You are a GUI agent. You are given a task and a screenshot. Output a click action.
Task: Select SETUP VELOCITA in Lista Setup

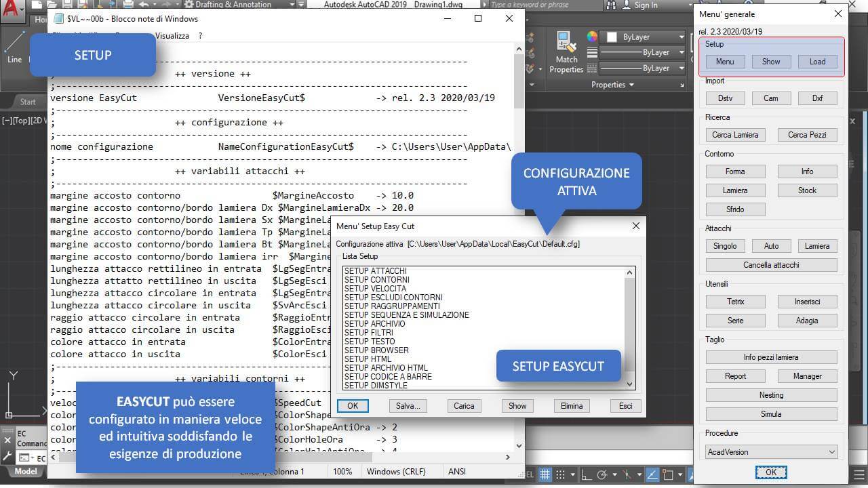click(375, 289)
